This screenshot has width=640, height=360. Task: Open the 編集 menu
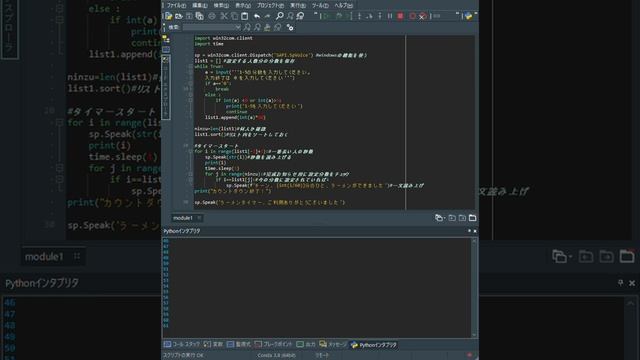point(200,5)
